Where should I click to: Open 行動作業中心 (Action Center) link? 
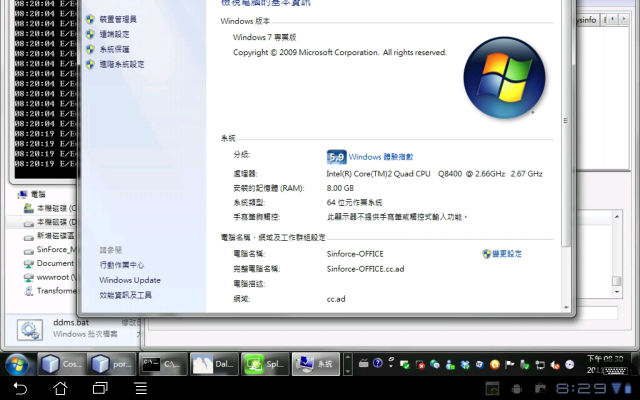(122, 265)
